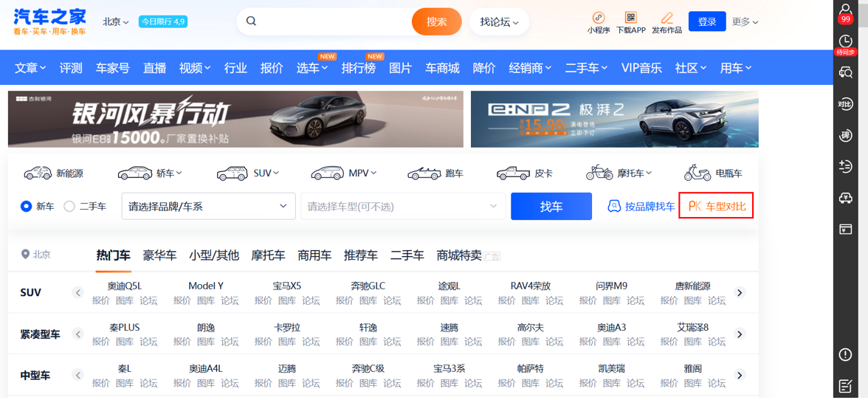Viewport: 868px width, 400px height.
Task: Switch to the 豪华车 tab
Action: tap(159, 255)
